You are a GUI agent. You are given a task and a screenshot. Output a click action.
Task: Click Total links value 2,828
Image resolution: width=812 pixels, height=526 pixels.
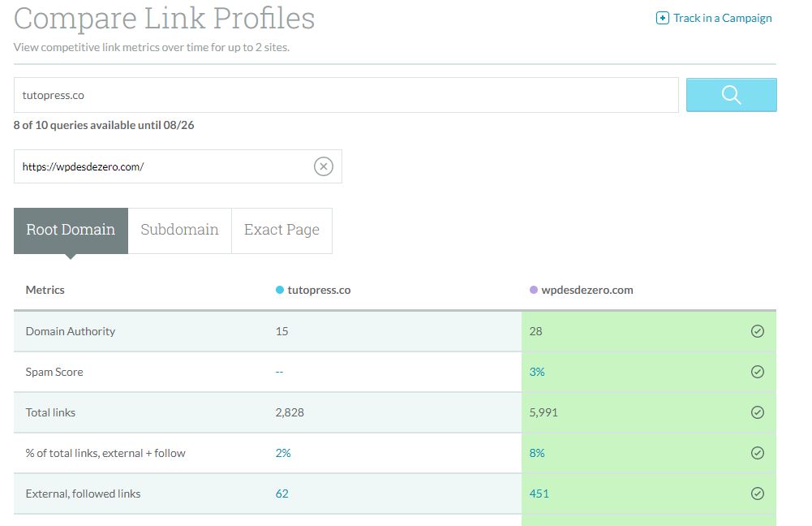click(290, 412)
